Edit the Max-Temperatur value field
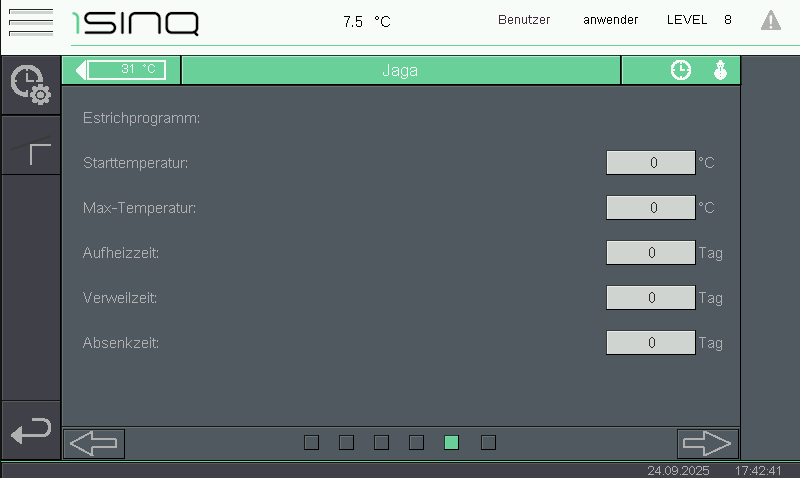Screen dimensions: 800x478 click(650, 208)
